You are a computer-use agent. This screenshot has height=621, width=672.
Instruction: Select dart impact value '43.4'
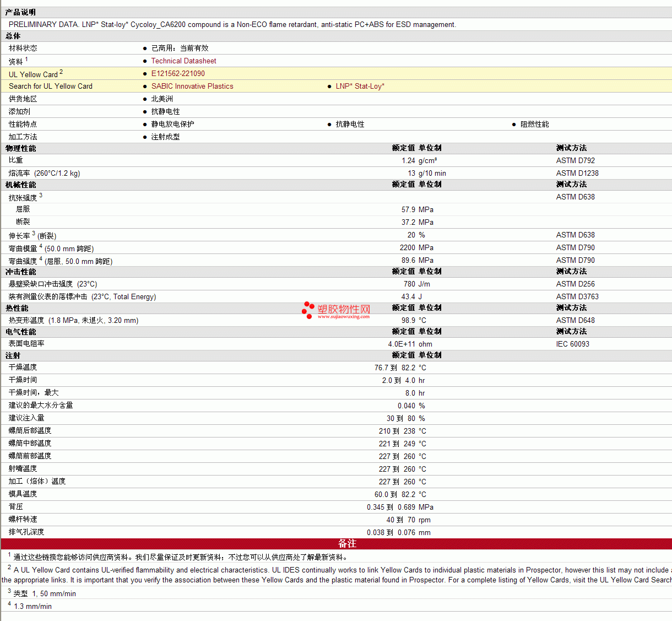pos(408,296)
